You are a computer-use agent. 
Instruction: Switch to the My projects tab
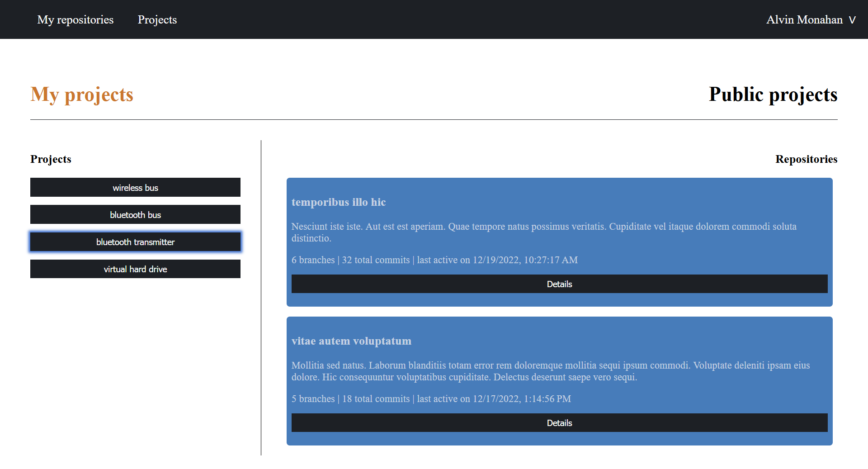(x=82, y=95)
